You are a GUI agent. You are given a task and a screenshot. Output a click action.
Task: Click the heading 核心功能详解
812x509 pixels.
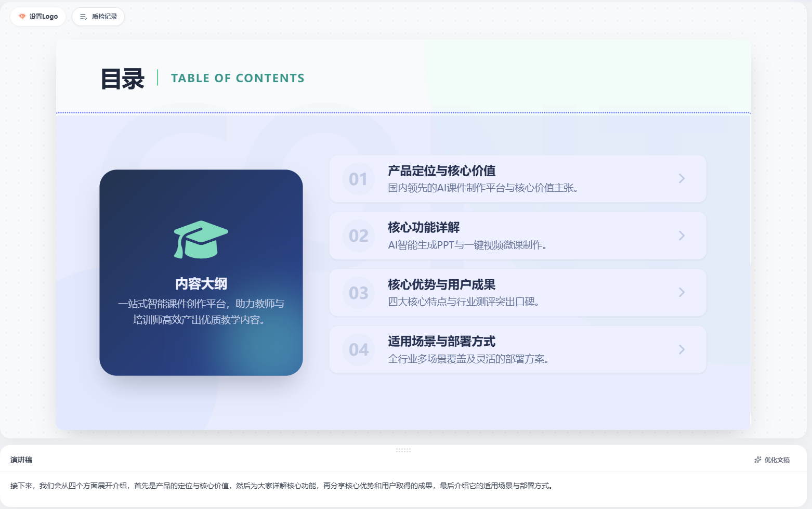pos(424,227)
